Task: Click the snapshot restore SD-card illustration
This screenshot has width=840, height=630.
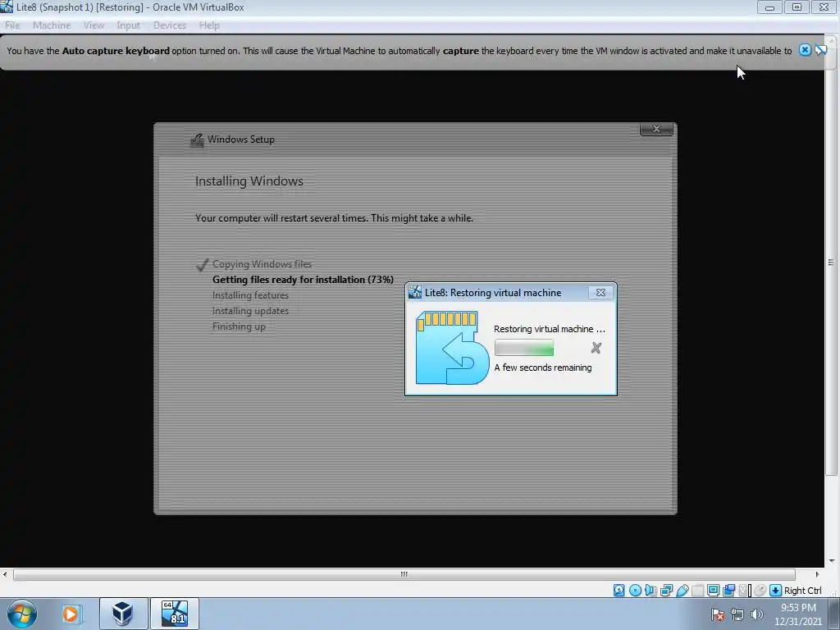Action: click(x=453, y=348)
